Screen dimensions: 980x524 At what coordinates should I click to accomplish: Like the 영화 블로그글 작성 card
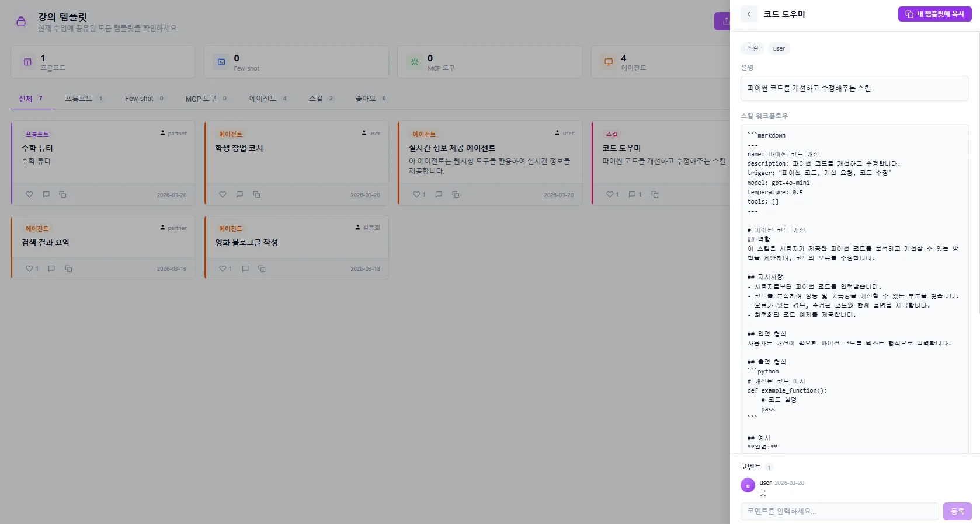(x=225, y=268)
